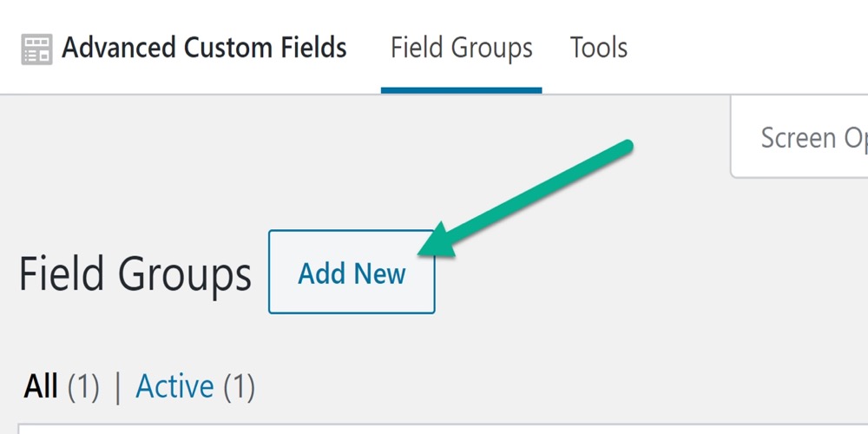Click the count next to Active

click(240, 386)
